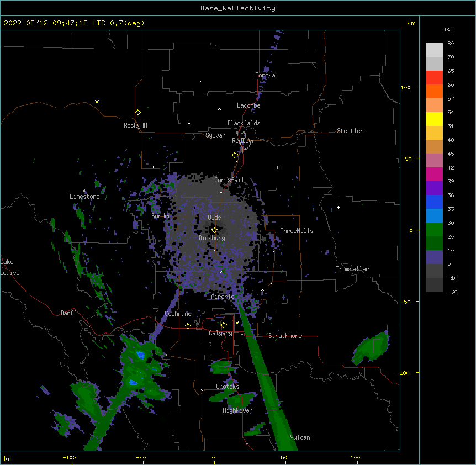This screenshot has height=465, width=476.
Task: Click the ThreeHills town label
Action: tap(297, 231)
